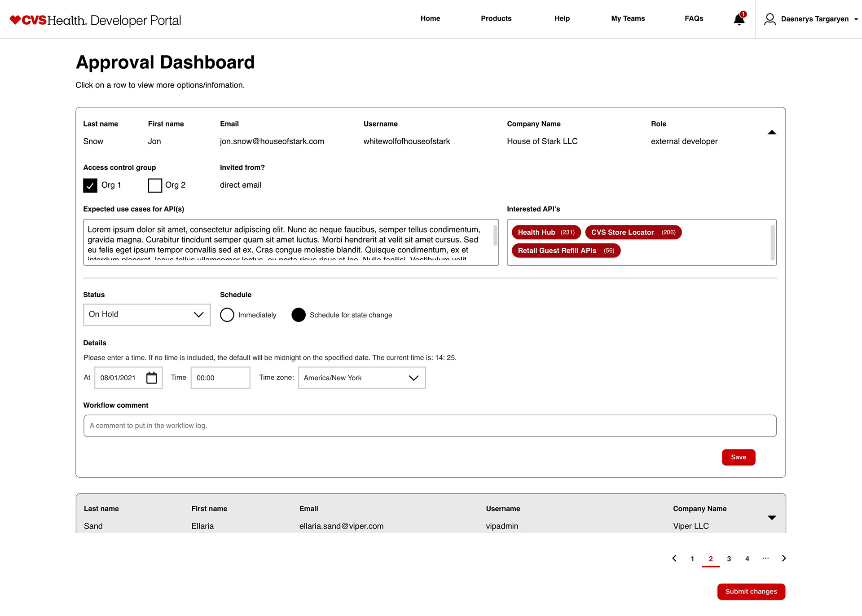Expand the Ellaria Sand row
The height and width of the screenshot is (616, 862).
point(772,518)
